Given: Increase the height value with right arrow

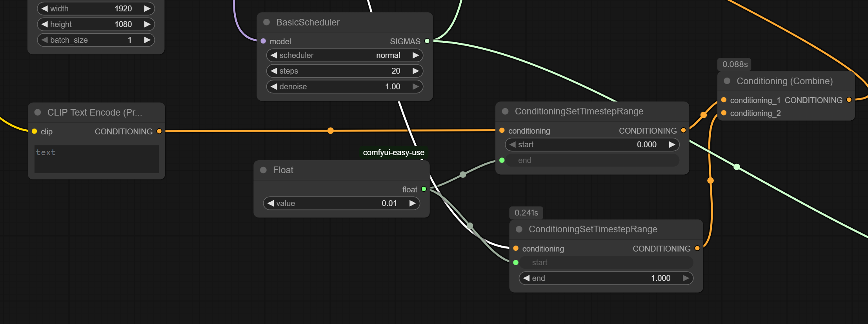Looking at the screenshot, I should pos(147,24).
